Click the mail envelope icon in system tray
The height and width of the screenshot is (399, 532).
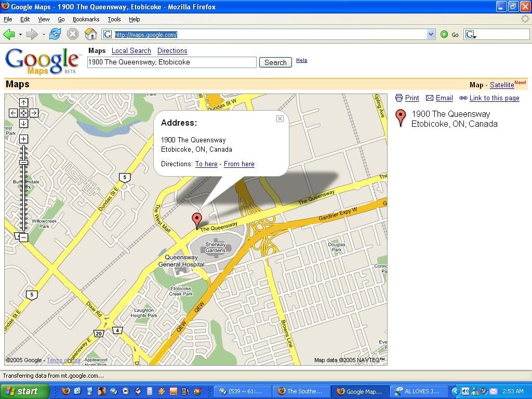click(x=494, y=391)
